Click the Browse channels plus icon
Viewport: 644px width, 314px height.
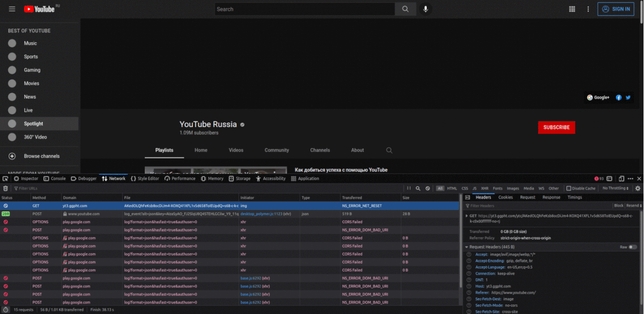click(12, 156)
